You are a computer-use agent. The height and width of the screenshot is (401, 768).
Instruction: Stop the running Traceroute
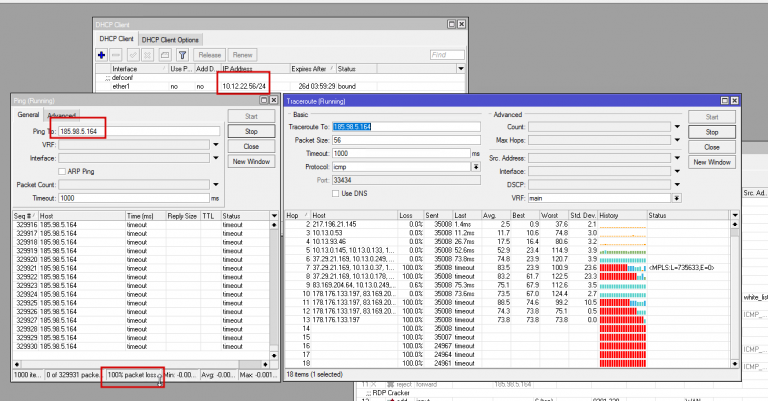coord(712,132)
